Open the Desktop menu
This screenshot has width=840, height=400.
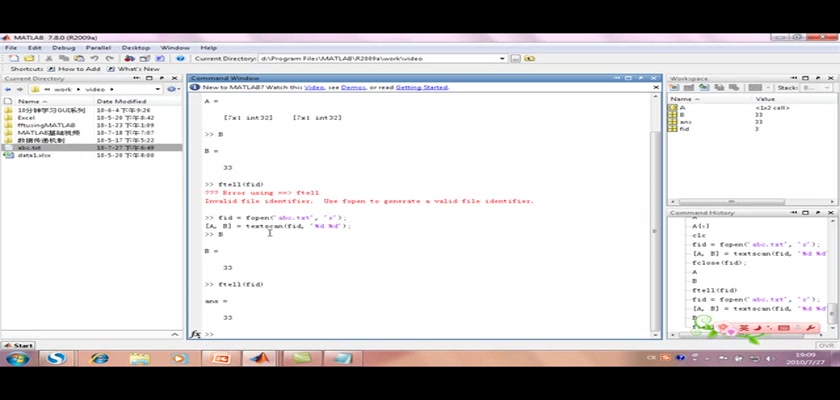click(136, 48)
